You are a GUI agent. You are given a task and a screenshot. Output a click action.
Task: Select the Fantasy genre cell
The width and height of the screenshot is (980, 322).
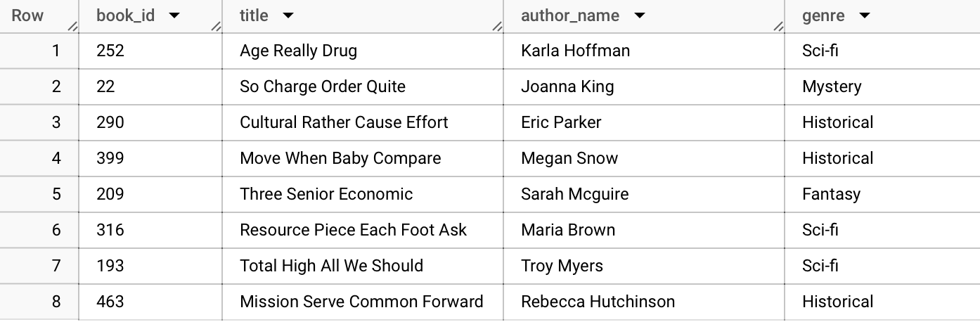[882, 194]
